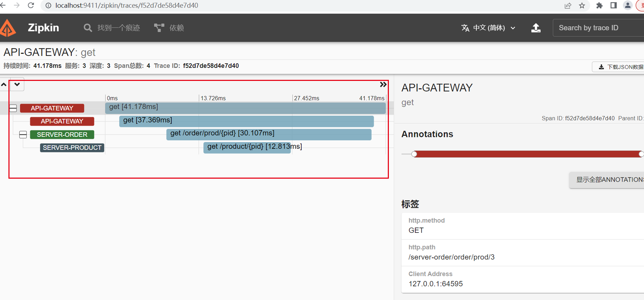Bookmark this page with the star icon

click(582, 5)
